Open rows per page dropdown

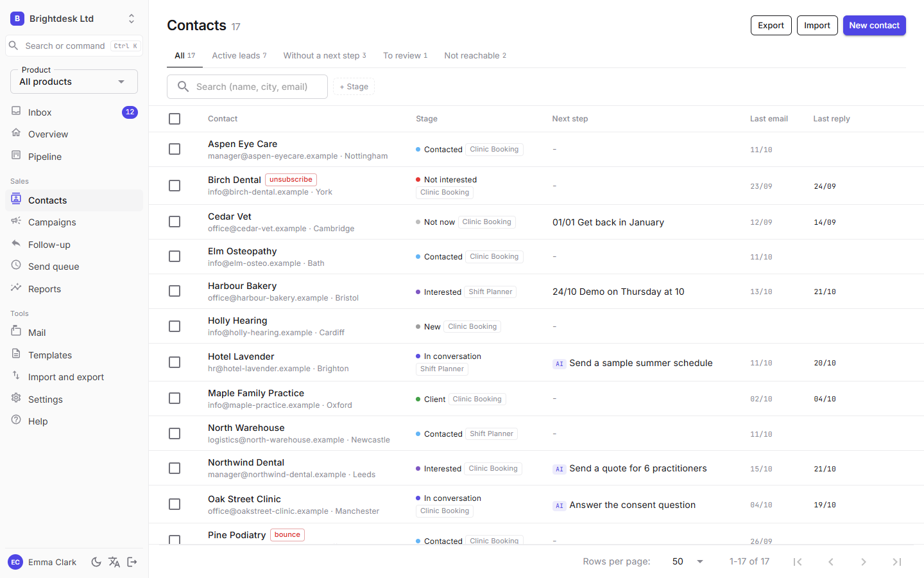pos(688,561)
